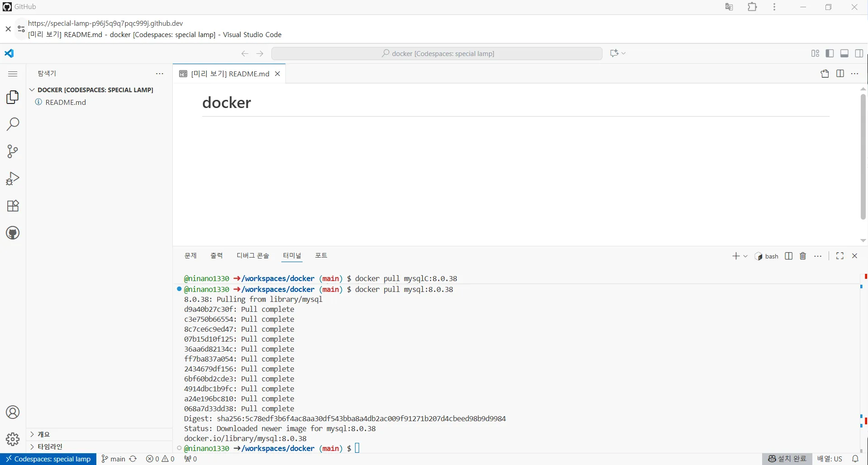The height and width of the screenshot is (465, 868).
Task: Switch to the 출력 output tab
Action: point(216,256)
